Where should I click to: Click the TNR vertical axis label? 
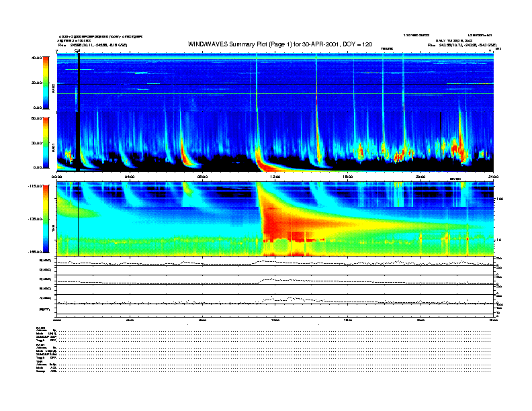(x=53, y=230)
